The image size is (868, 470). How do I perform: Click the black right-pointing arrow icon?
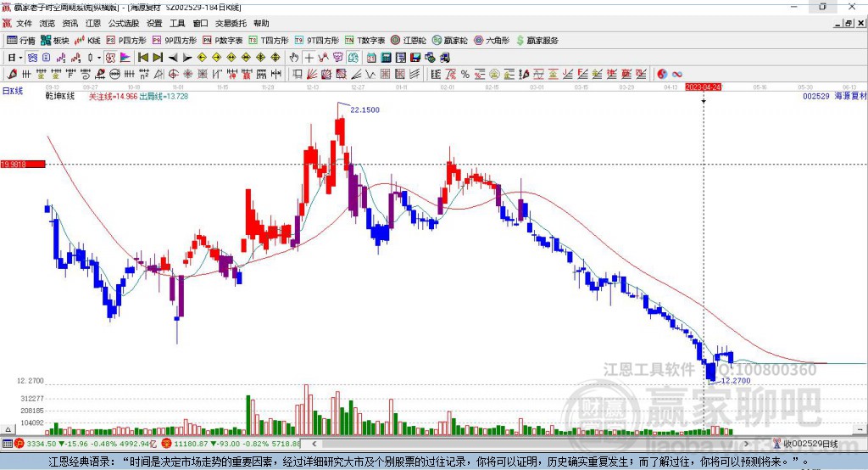(x=187, y=58)
